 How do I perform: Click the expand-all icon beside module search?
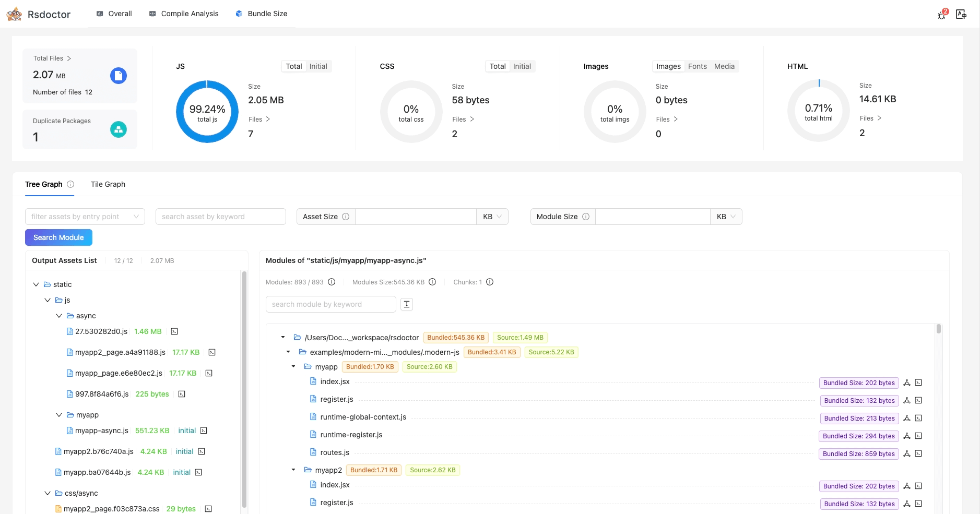click(407, 304)
